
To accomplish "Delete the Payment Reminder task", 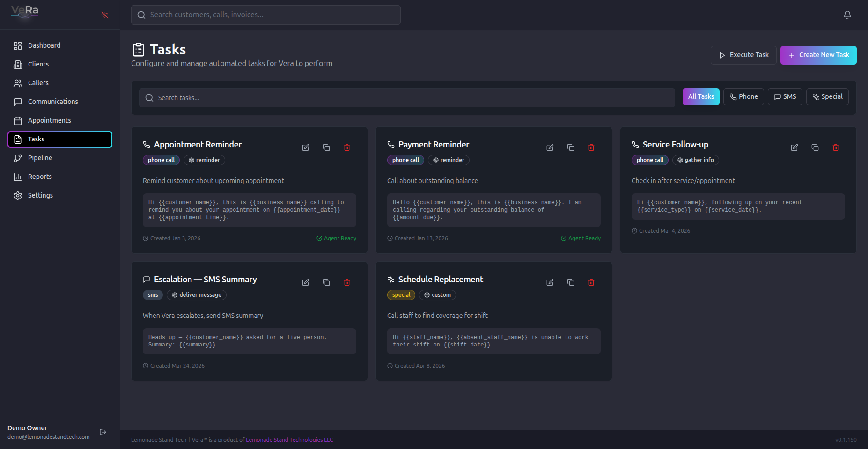I will click(591, 147).
